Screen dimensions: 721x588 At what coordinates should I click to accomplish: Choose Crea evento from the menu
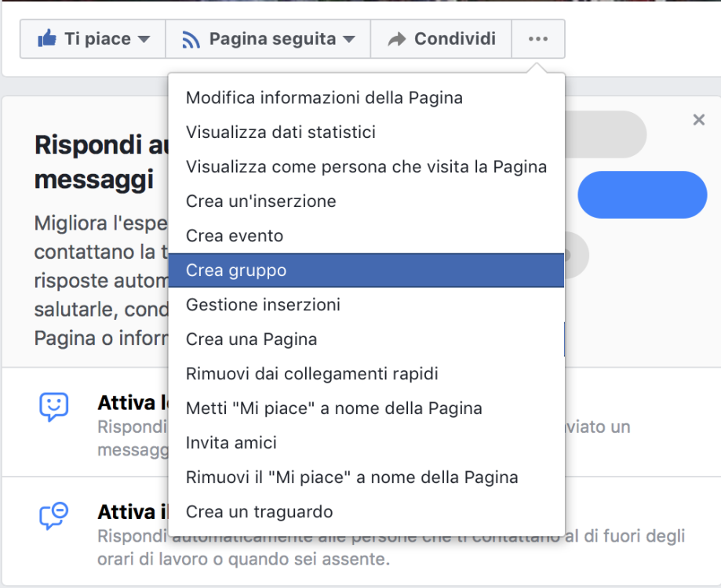coord(233,235)
